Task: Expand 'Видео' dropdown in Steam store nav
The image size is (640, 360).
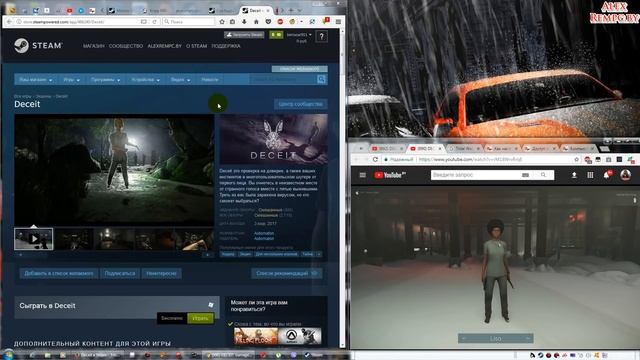Action: click(180, 80)
